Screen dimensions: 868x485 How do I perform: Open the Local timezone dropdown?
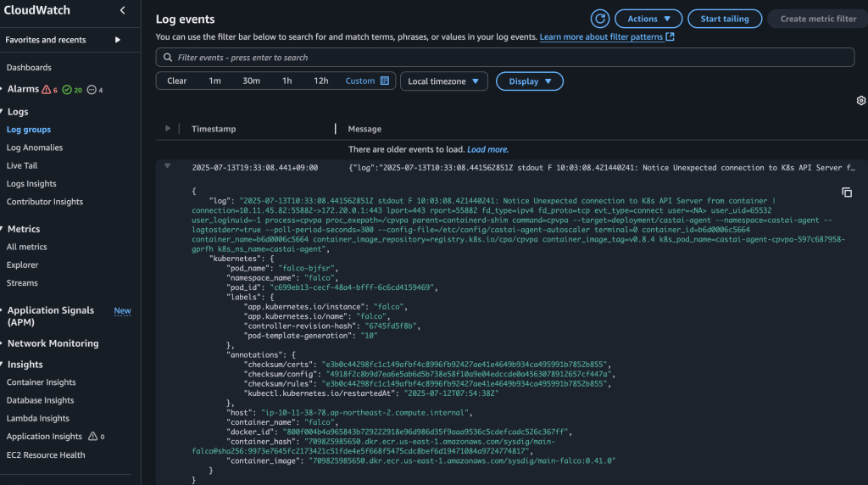tap(443, 81)
